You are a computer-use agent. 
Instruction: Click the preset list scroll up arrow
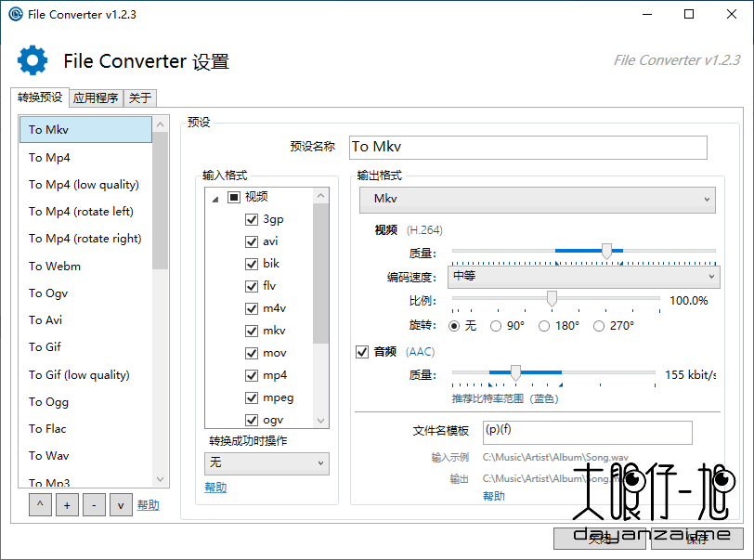[x=160, y=124]
